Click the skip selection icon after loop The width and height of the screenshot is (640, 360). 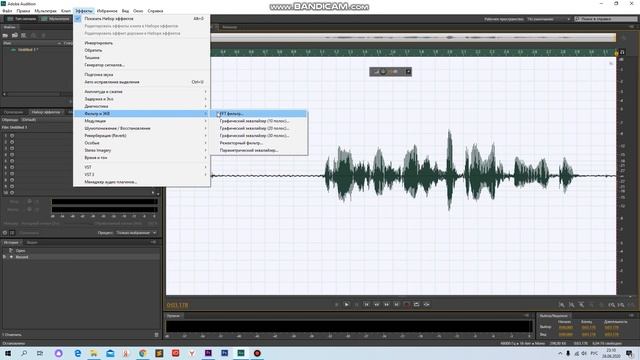click(427, 304)
